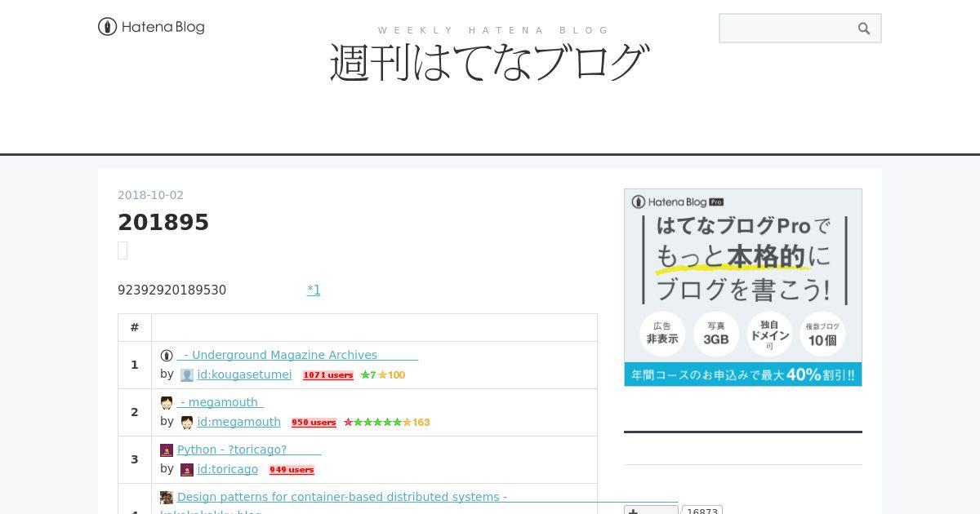The height and width of the screenshot is (514, 980).
Task: Jump to footnote *1
Action: click(x=314, y=290)
